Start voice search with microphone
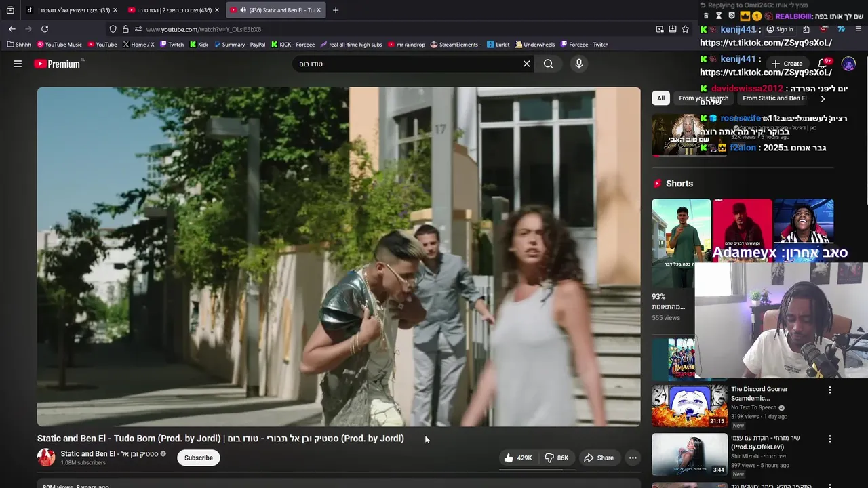Image resolution: width=868 pixels, height=488 pixels. (578, 64)
